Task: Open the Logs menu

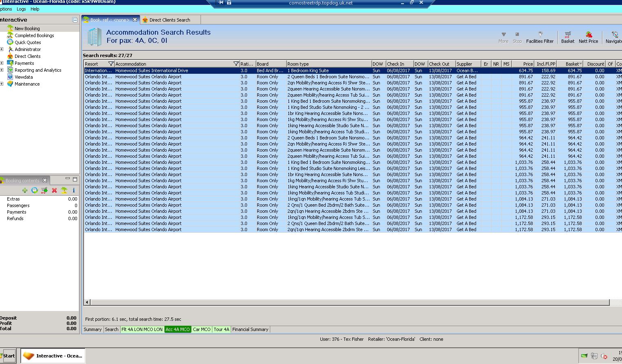Action: [21, 9]
